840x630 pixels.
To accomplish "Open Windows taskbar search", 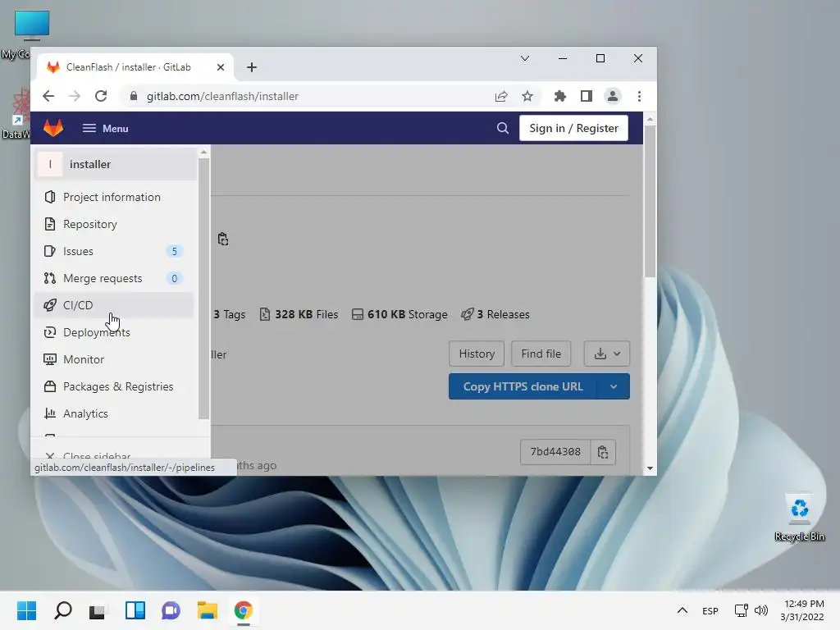I will 63,610.
